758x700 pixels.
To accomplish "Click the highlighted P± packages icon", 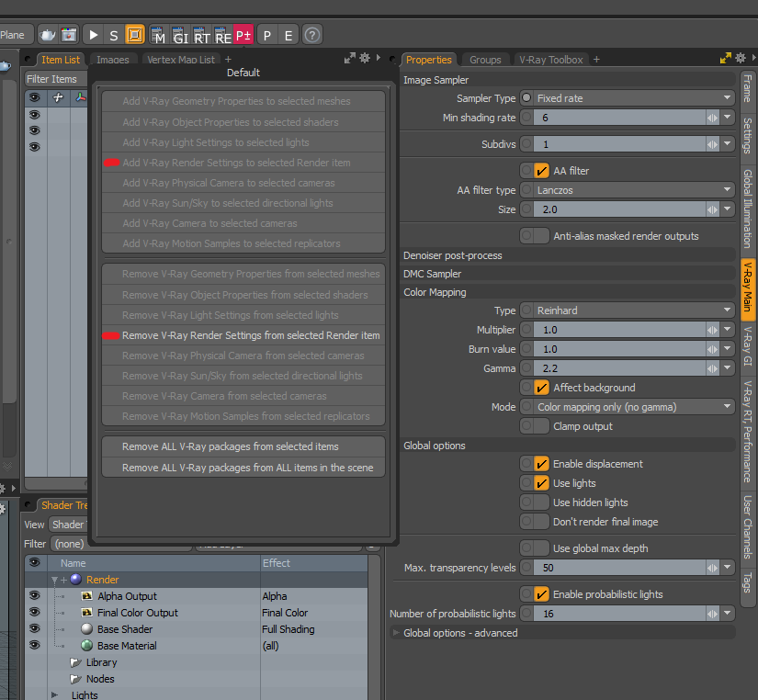I will coord(243,35).
